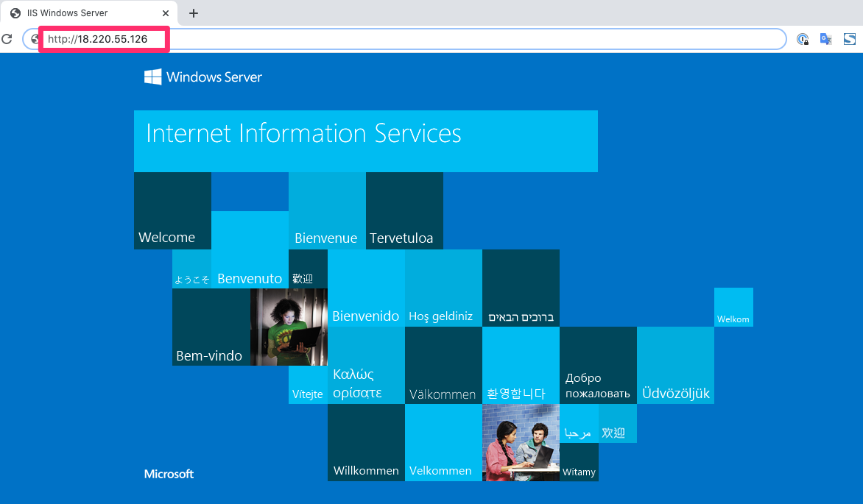Click the traditional Chinese "歡迎" tile
This screenshot has width=863, height=504.
pos(309,269)
